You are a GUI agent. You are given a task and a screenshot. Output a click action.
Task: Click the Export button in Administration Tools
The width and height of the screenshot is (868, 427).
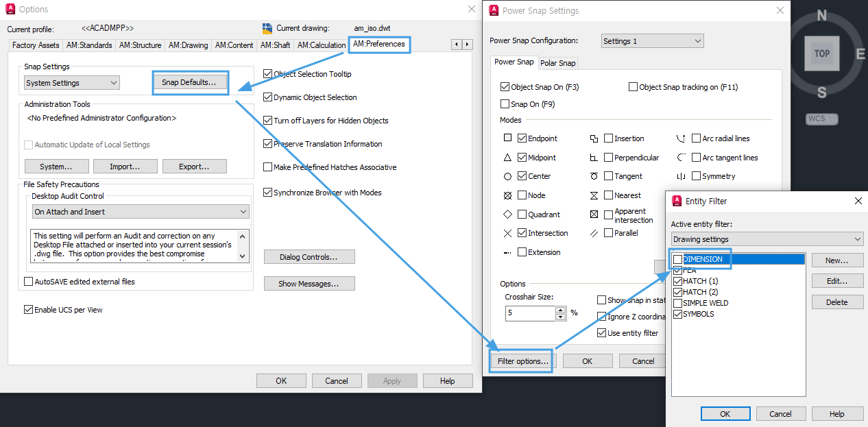(x=193, y=167)
